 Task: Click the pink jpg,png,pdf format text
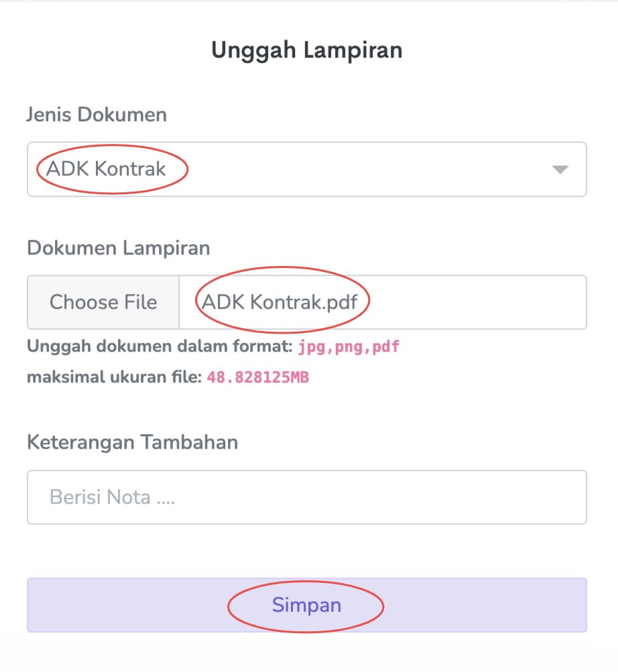pyautogui.click(x=349, y=347)
